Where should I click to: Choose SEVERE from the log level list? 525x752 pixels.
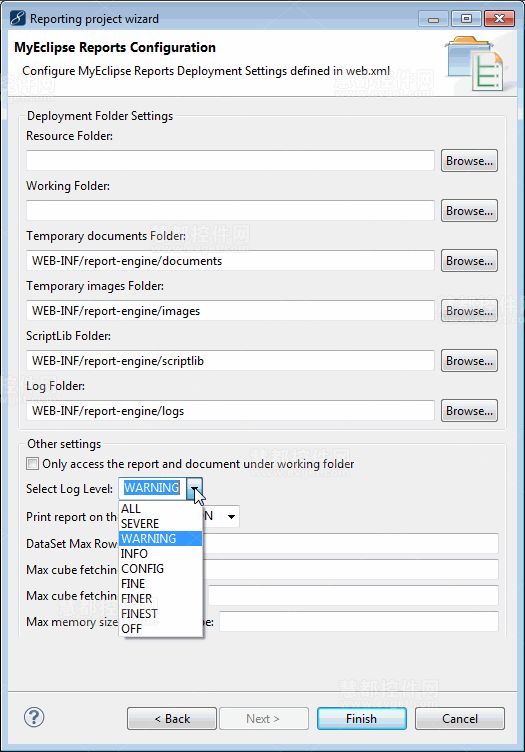(160, 524)
